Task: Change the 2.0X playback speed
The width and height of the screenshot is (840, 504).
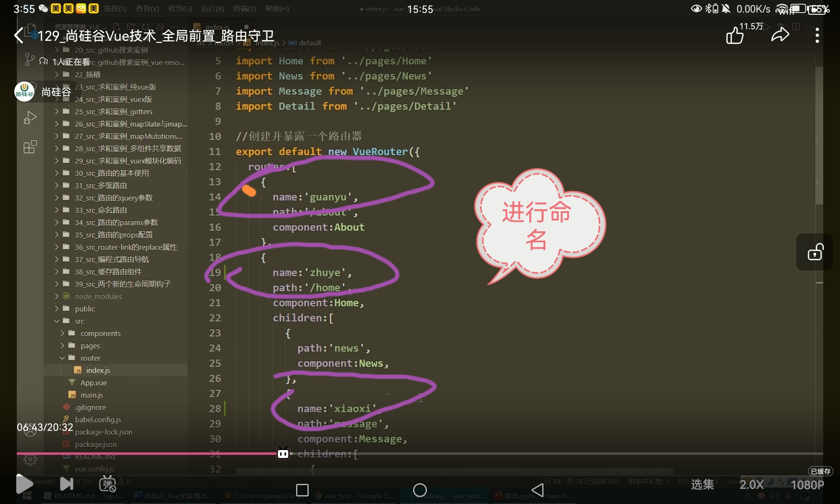Action: [x=751, y=485]
